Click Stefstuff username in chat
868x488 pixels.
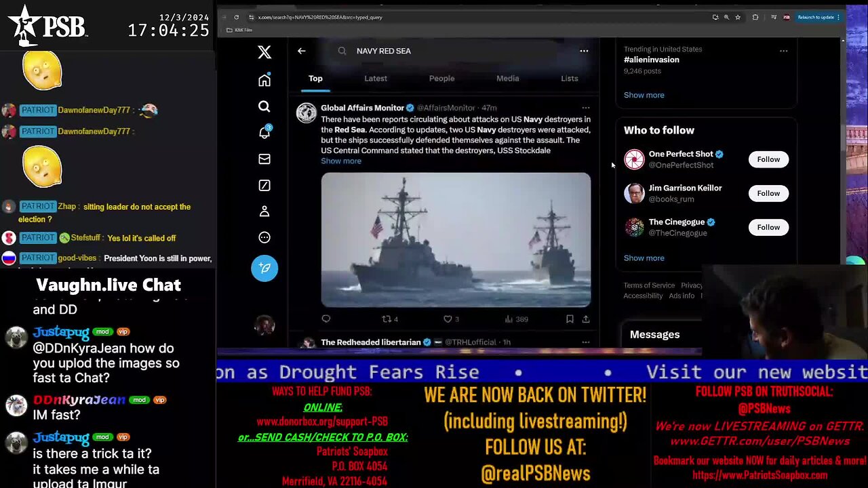point(86,239)
